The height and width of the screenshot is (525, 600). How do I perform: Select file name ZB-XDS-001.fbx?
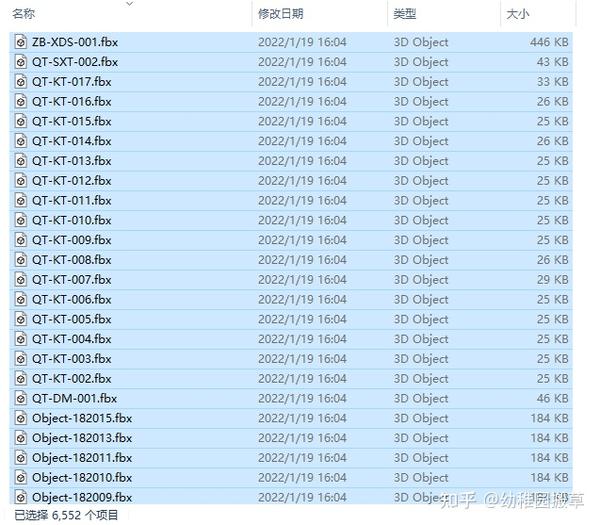click(x=75, y=42)
